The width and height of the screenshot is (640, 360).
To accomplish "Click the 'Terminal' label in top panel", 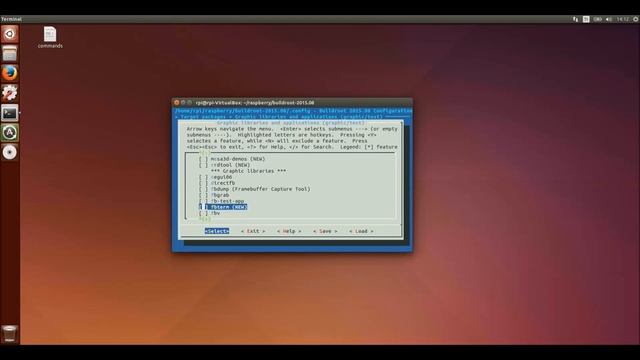I will click(x=11, y=19).
